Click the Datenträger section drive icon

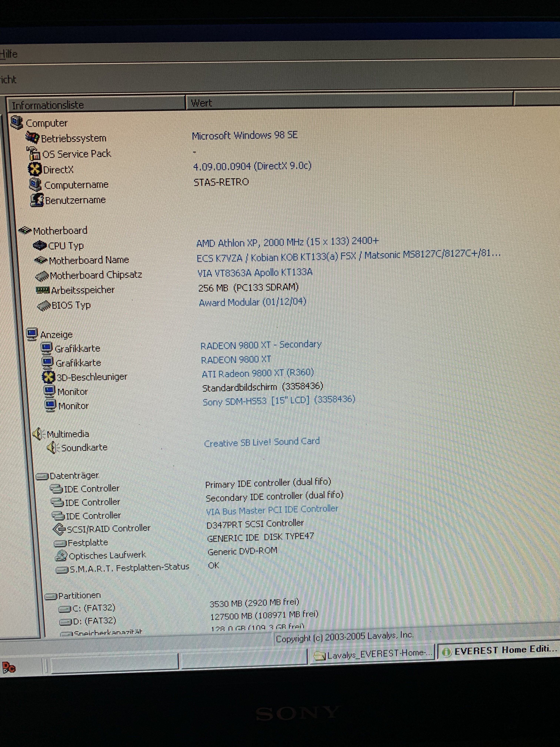tap(42, 476)
